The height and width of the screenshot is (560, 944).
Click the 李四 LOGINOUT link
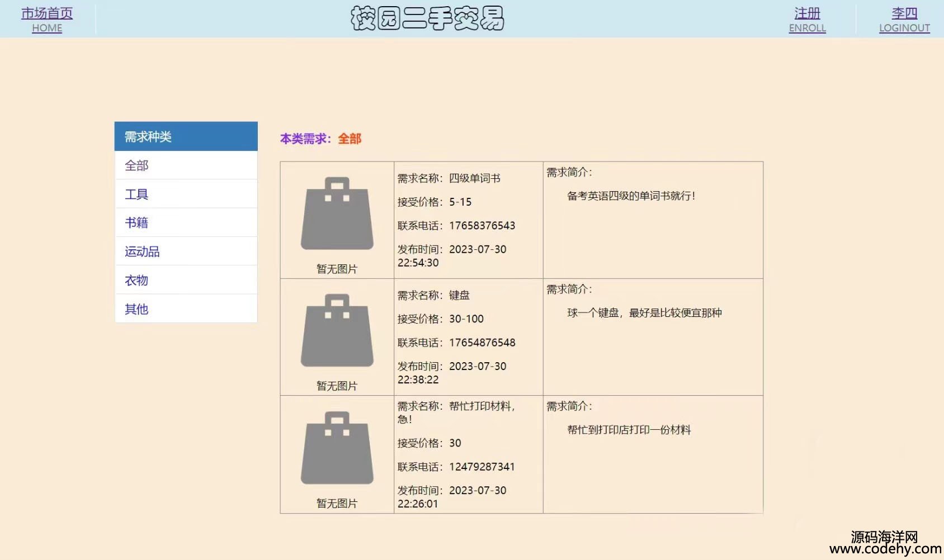[x=904, y=20]
